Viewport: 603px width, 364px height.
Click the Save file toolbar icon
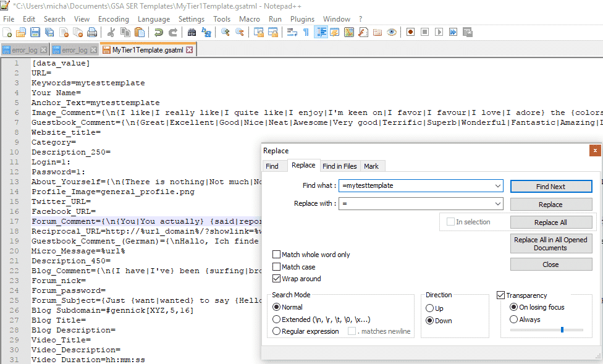coord(35,32)
